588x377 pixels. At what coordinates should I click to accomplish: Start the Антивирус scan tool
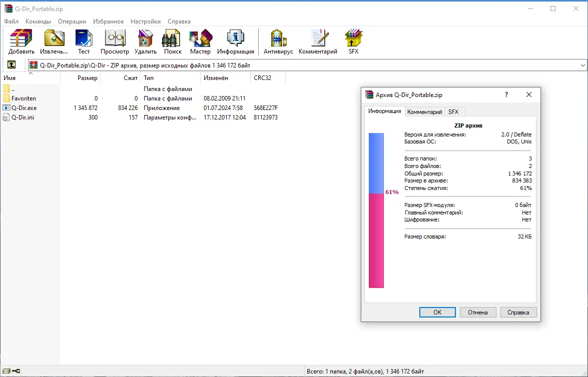(x=278, y=41)
